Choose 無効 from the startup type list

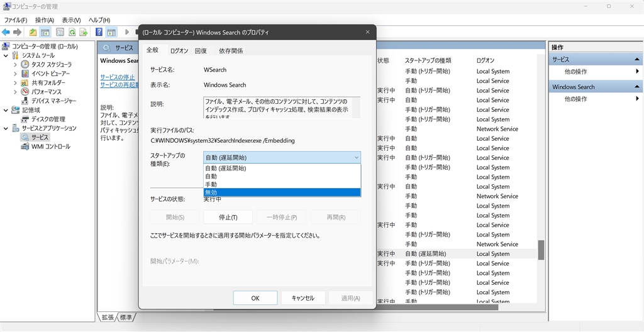282,192
